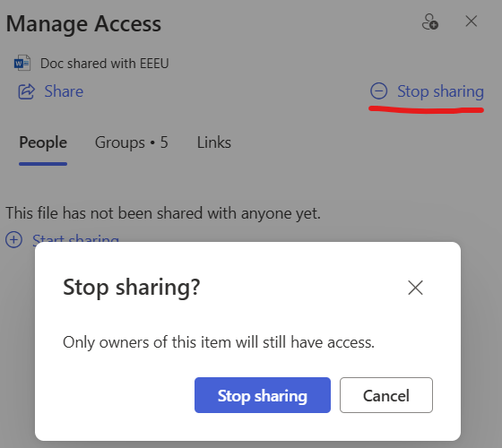The image size is (502, 448).
Task: Cancel the Stop sharing dialog
Action: pos(386,395)
